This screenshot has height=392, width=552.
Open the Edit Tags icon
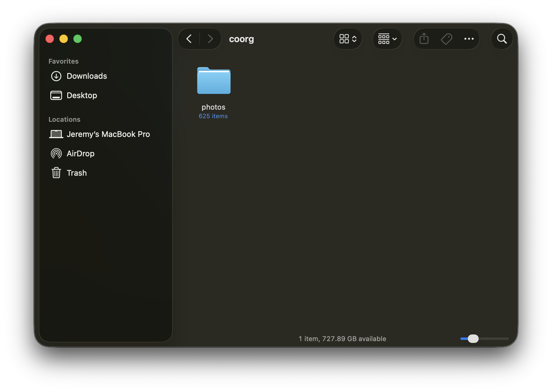[446, 39]
